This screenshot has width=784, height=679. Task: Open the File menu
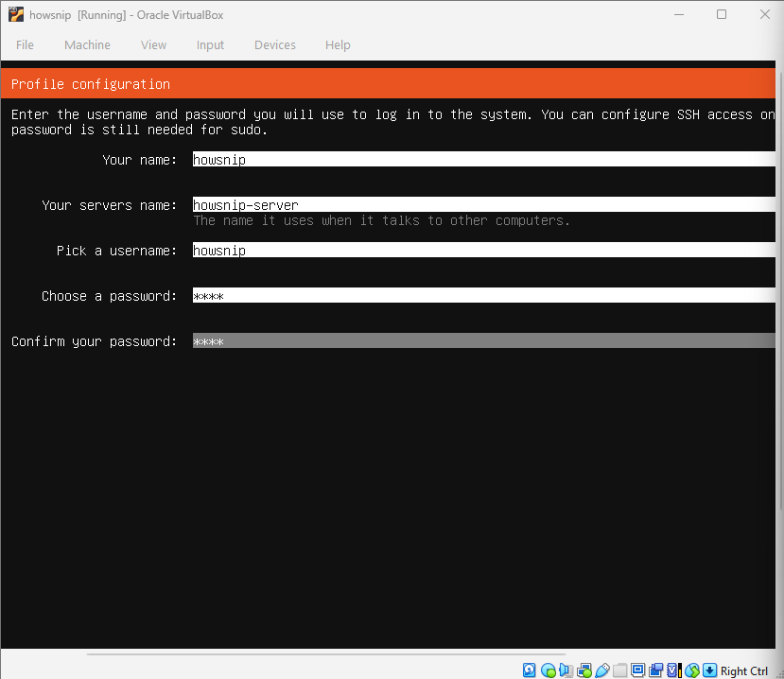pos(25,45)
